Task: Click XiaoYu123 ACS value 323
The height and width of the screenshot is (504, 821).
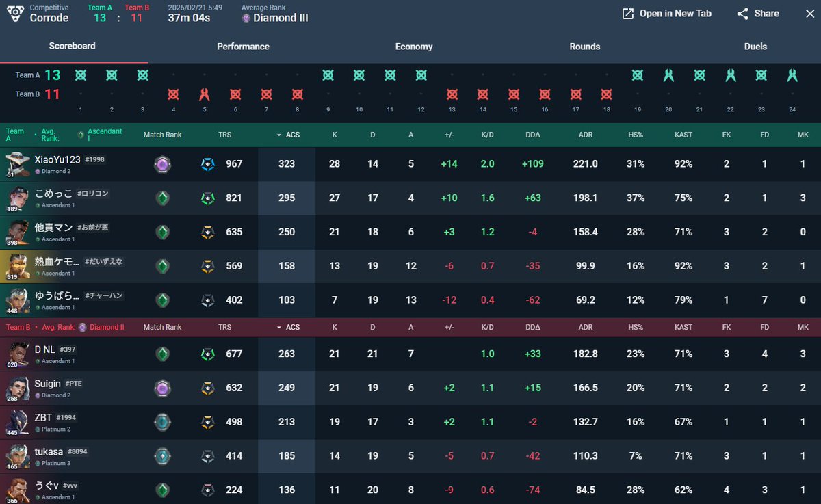Action: 287,164
